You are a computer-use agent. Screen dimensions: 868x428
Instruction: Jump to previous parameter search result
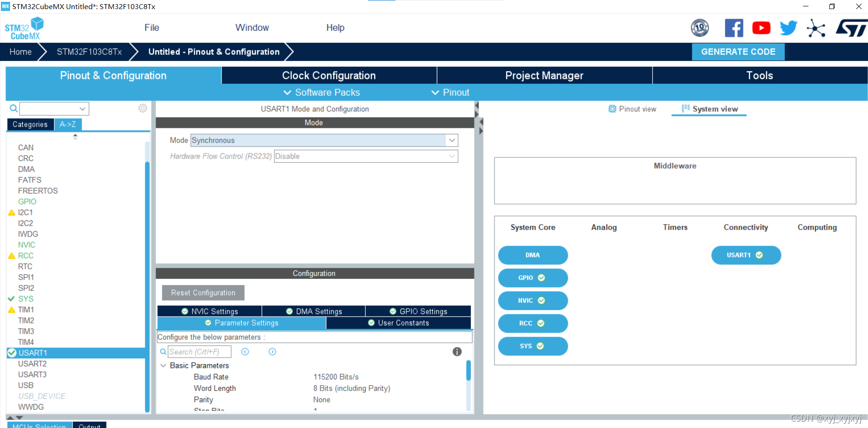245,352
